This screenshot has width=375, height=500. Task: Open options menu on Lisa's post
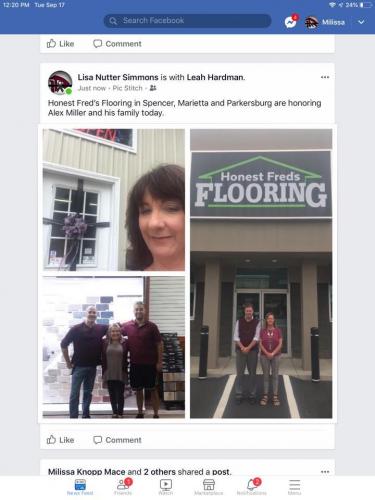pyautogui.click(x=325, y=77)
